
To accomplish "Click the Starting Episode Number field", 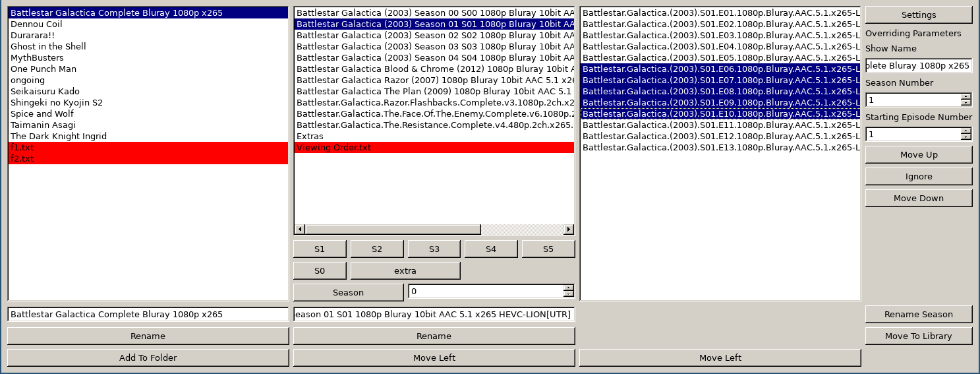I will tap(913, 134).
